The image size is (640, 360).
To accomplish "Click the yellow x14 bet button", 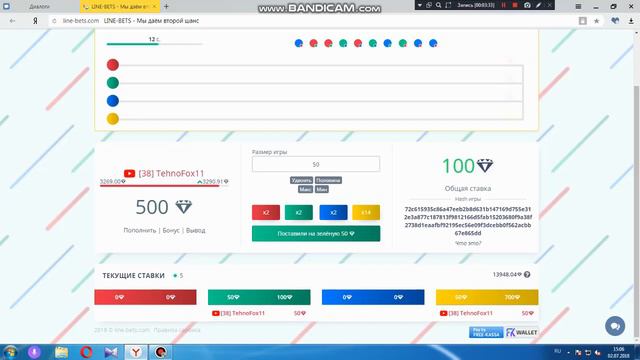I will coord(366,212).
